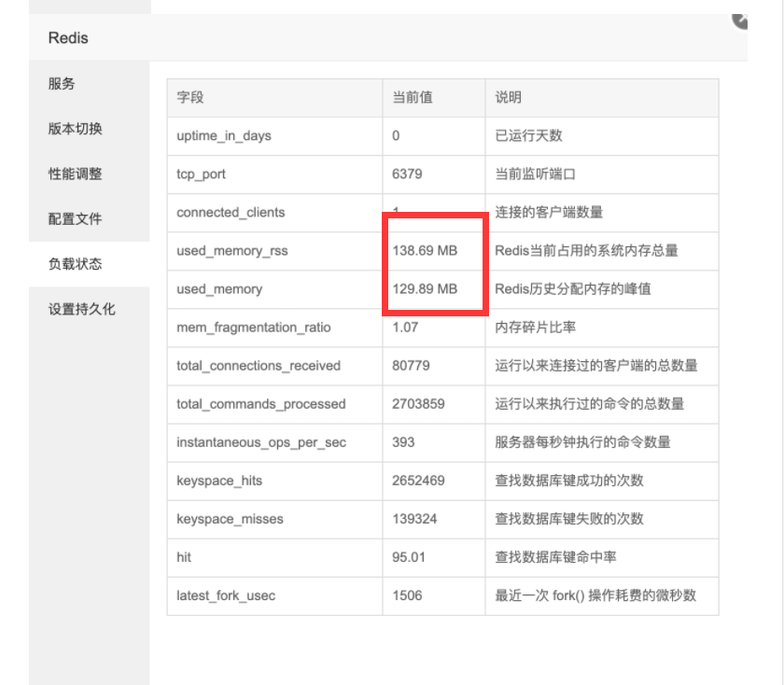The image size is (784, 685).
Task: Select the tcp_port field name
Action: [x=201, y=174]
